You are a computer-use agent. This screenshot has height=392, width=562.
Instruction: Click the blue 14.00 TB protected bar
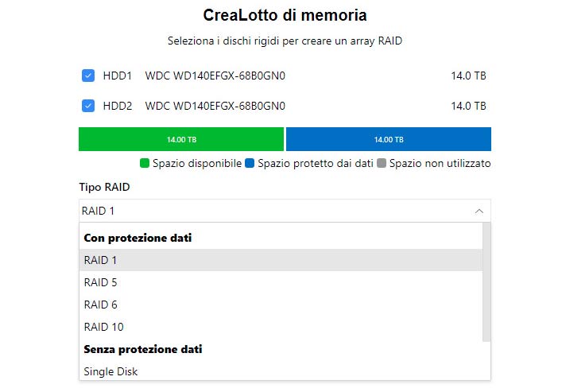point(389,139)
